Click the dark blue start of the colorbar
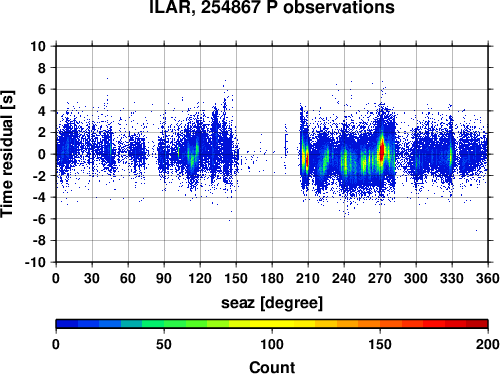The height and width of the screenshot is (374, 500). 67,324
